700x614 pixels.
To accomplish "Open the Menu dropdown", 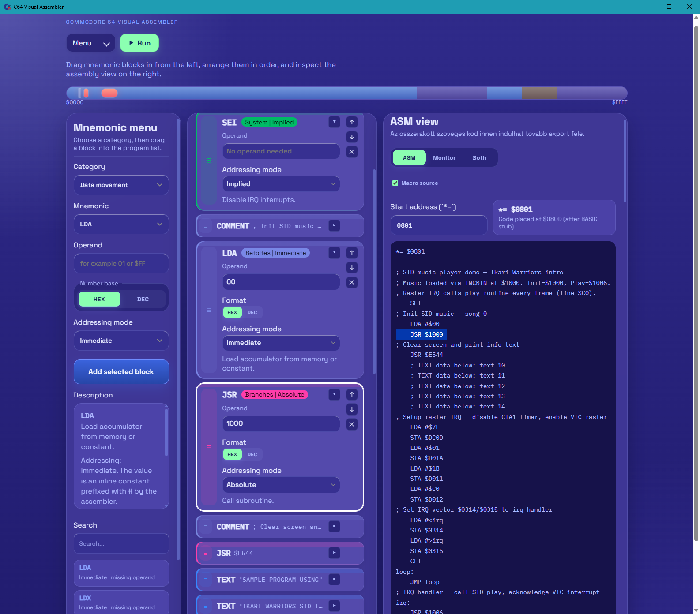I will [91, 43].
